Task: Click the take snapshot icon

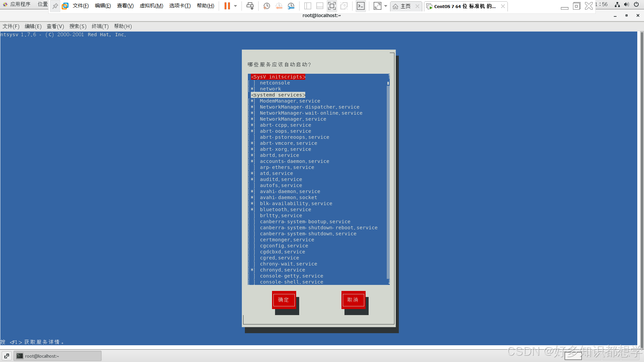Action: [267, 6]
